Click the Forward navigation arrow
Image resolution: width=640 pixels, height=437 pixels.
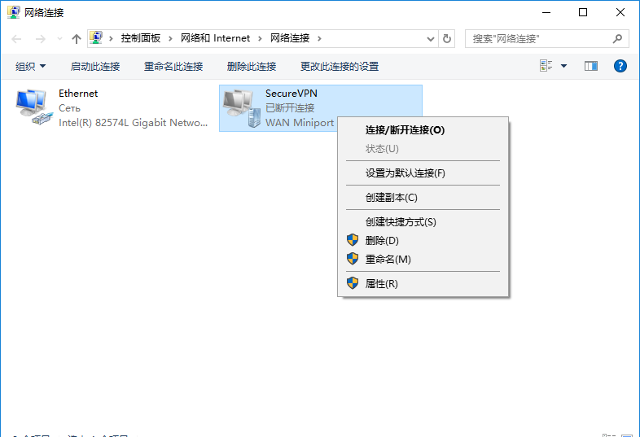click(40, 39)
